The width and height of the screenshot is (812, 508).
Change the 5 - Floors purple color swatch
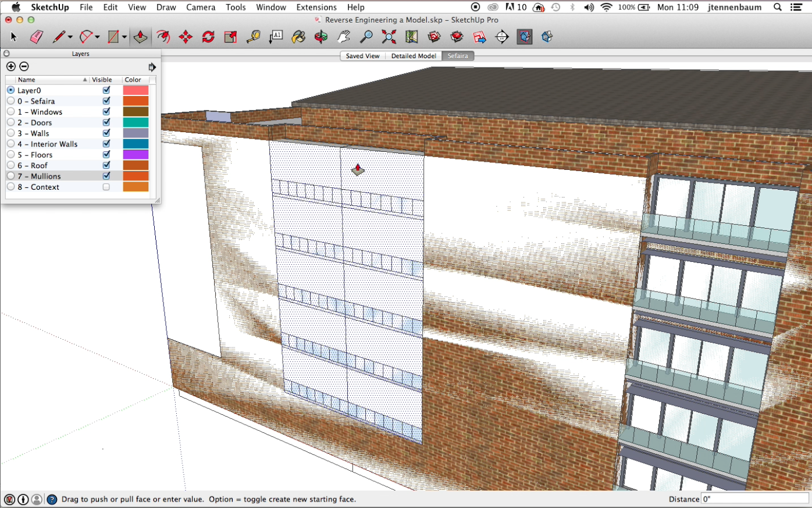tap(136, 155)
